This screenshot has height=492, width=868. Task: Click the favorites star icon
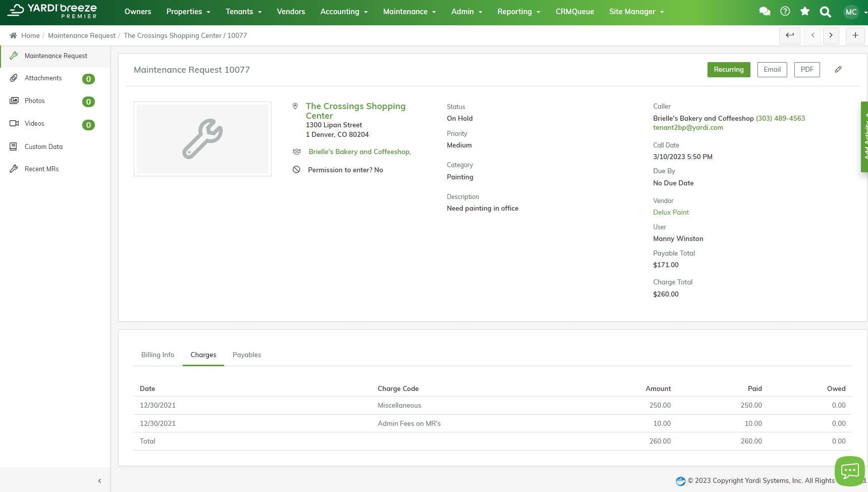pyautogui.click(x=805, y=11)
